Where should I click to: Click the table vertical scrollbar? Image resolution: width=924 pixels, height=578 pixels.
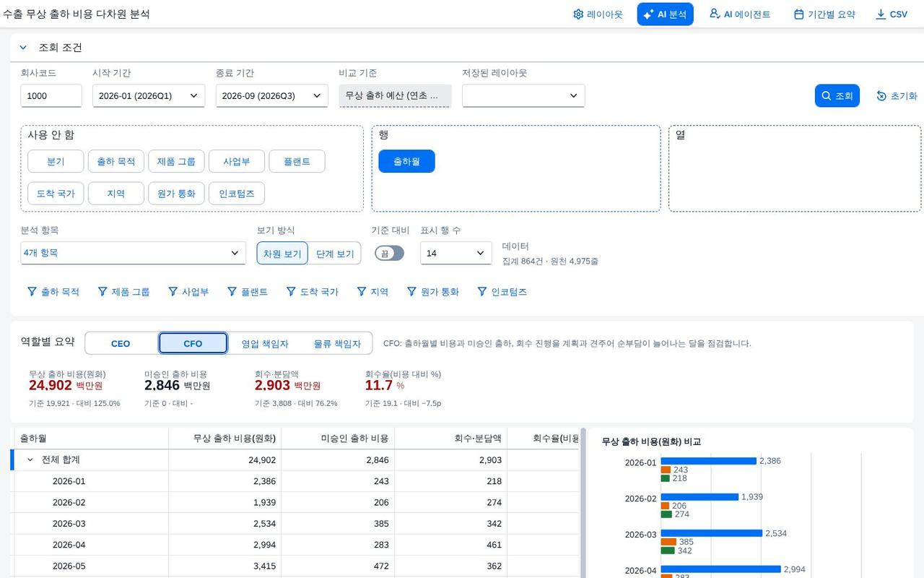[x=583, y=502]
